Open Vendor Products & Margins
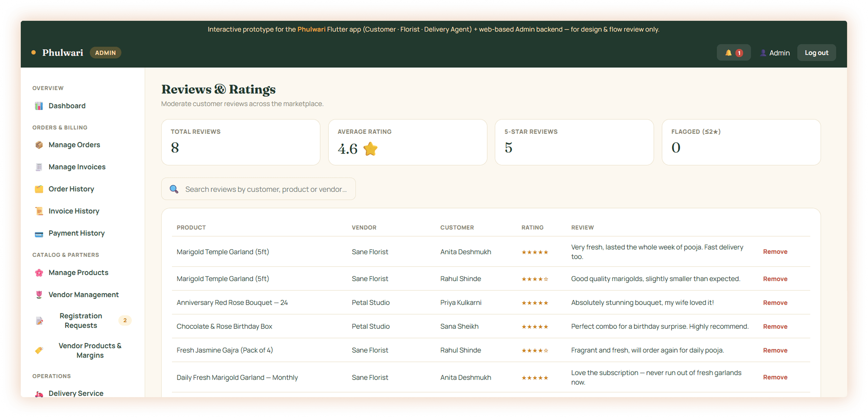The image size is (868, 418). pos(82,351)
